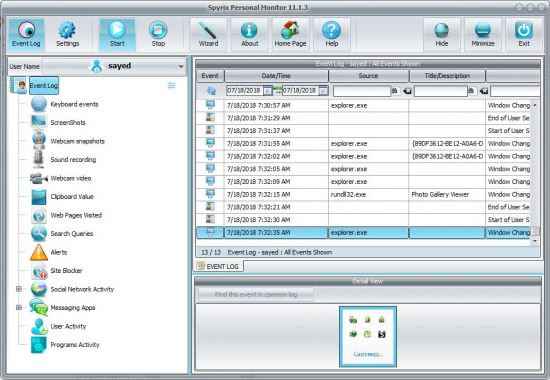
Task: Select the rundll32.exe source cell
Action: point(368,194)
